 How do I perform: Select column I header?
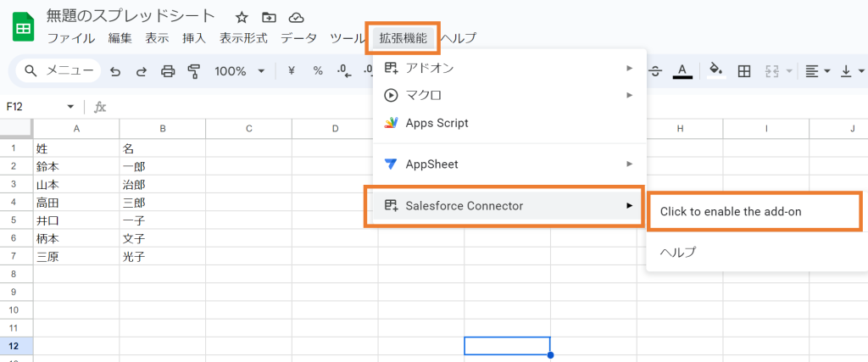[x=766, y=128]
